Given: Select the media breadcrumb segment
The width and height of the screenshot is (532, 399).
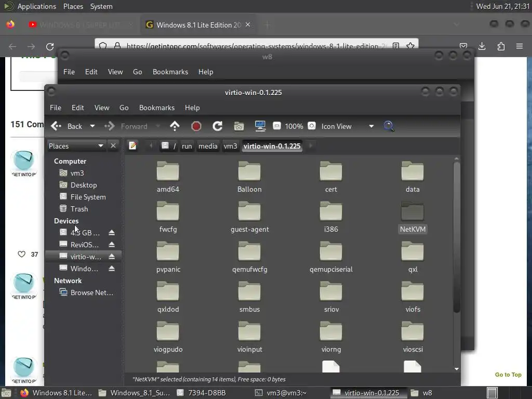Looking at the screenshot, I should [x=208, y=146].
